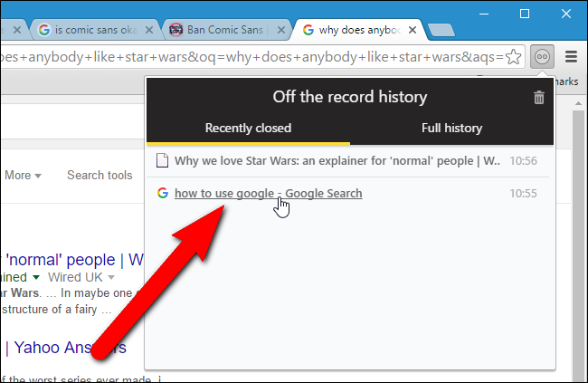Open the Chrome hamburger menu
Viewport: 588px width, 383px height.
click(571, 57)
